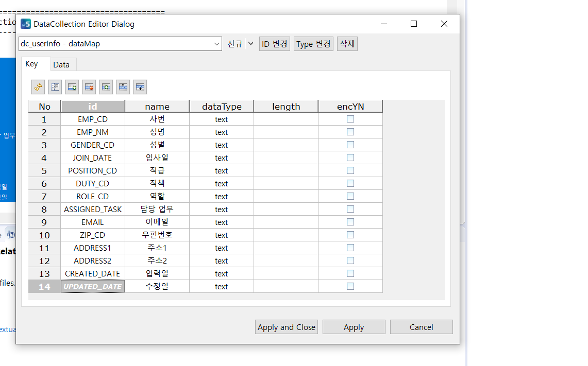Screen dimensions: 588x366
Task: Click the refresh arrows toolbar icon
Action: tap(38, 87)
